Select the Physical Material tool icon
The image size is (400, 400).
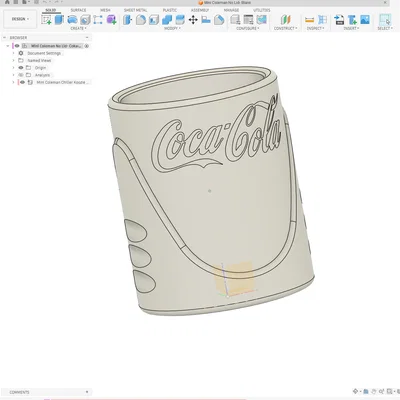[x=219, y=20]
